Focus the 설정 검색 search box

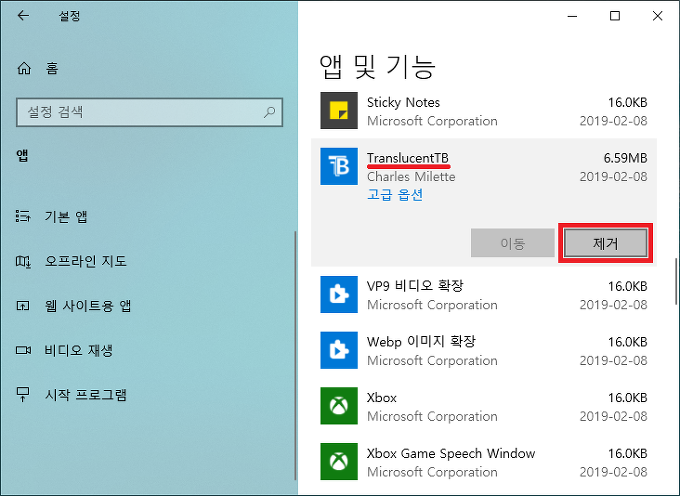point(150,112)
